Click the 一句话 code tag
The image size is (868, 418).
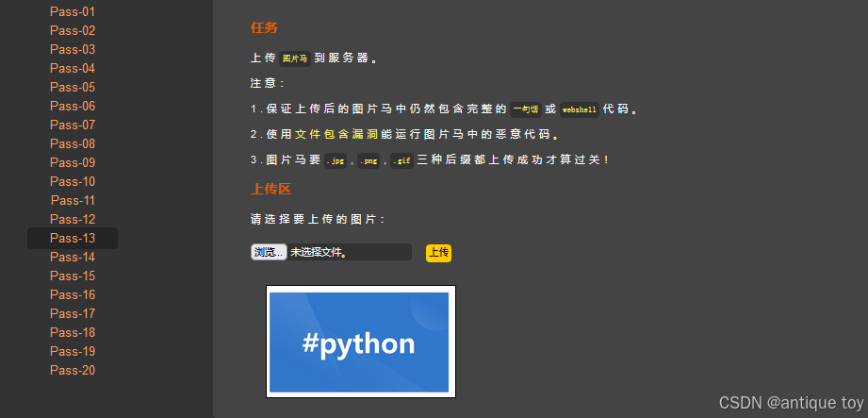click(526, 109)
